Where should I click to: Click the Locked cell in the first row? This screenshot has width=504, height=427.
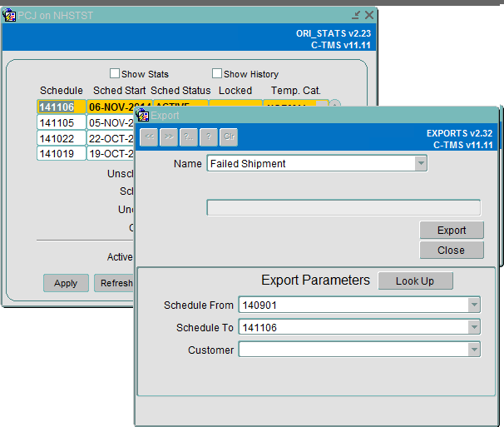coord(235,103)
